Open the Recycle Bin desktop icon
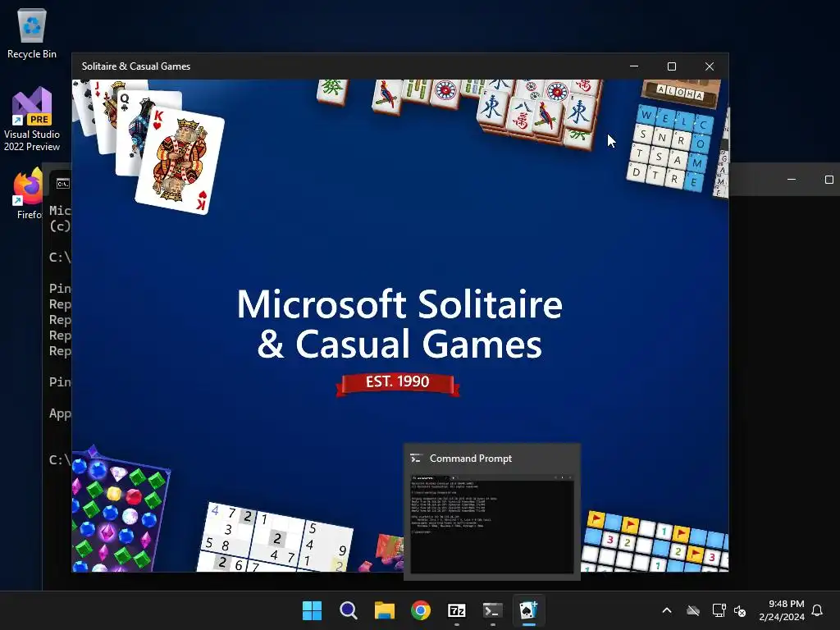The height and width of the screenshot is (630, 840). pos(32,33)
